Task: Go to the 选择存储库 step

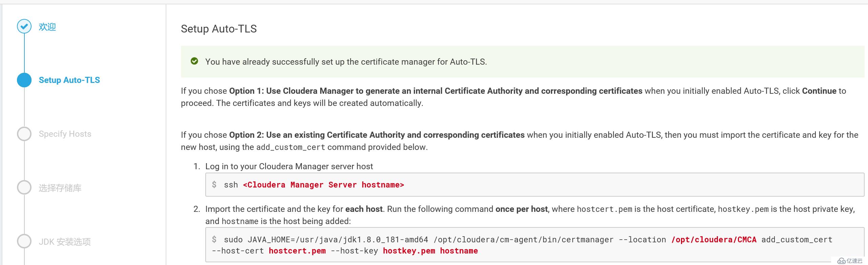Action: pos(60,188)
